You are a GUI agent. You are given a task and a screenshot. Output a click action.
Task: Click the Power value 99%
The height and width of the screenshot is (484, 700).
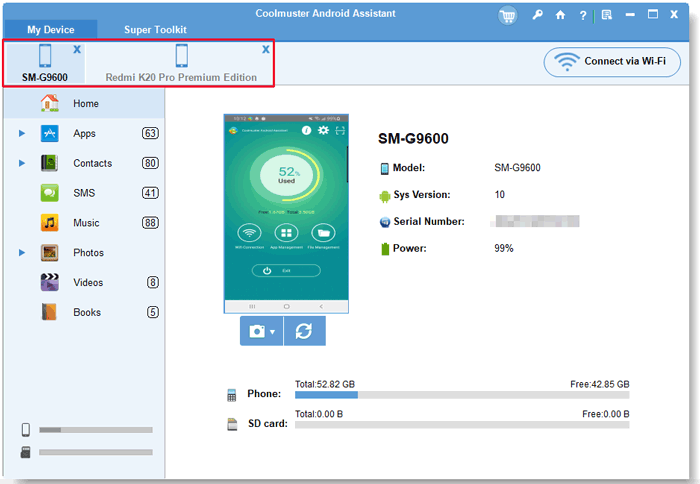pyautogui.click(x=504, y=248)
